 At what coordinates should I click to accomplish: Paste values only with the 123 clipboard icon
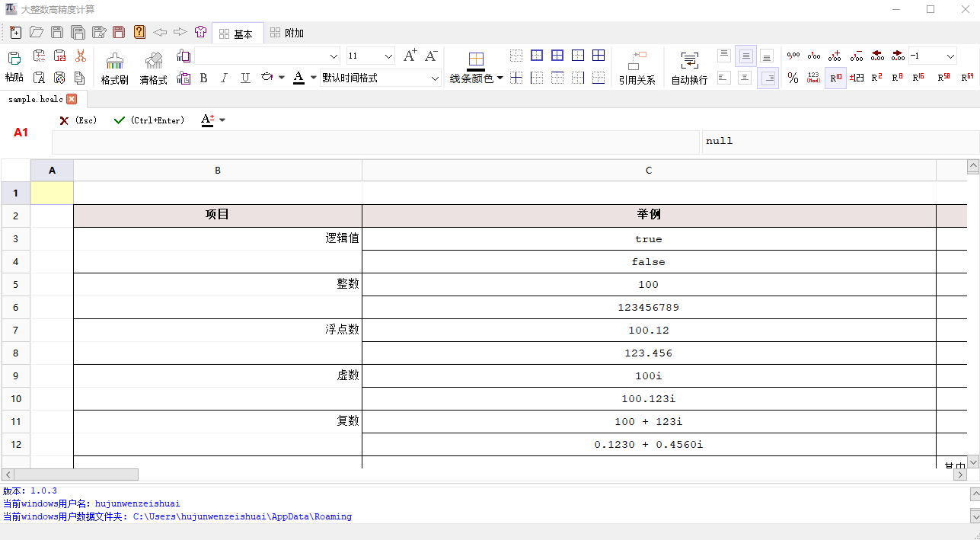click(x=59, y=56)
